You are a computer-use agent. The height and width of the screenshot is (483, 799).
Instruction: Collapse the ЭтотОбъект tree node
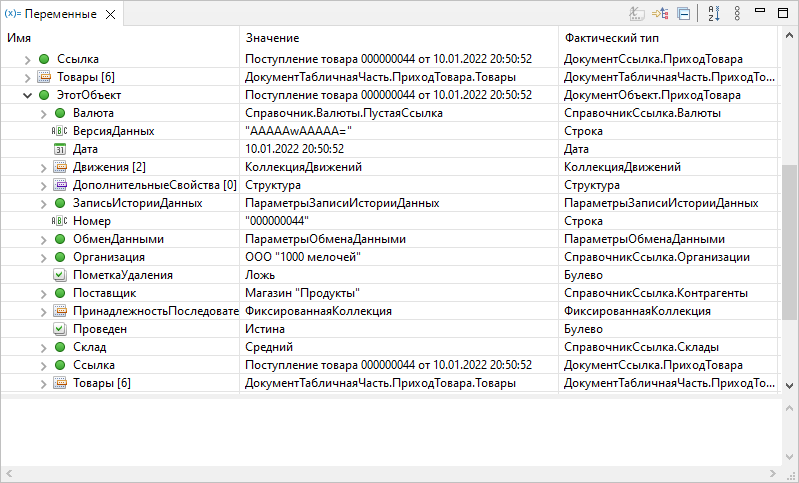[x=28, y=95]
